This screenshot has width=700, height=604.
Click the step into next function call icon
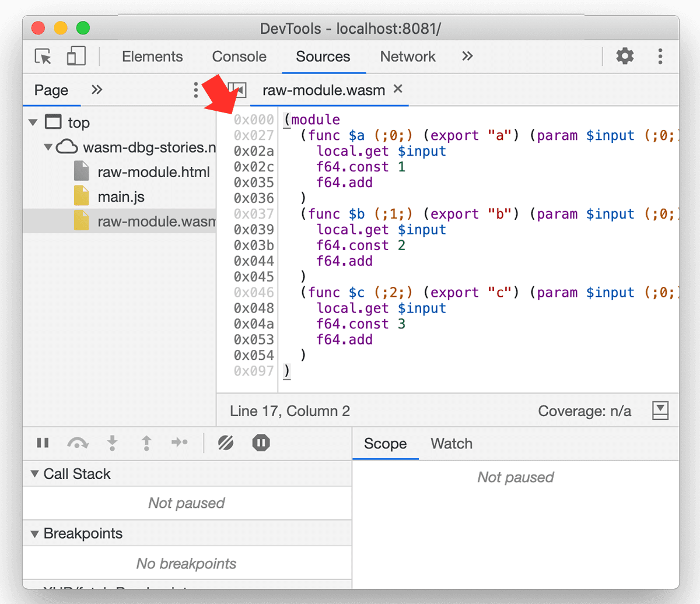tap(112, 443)
